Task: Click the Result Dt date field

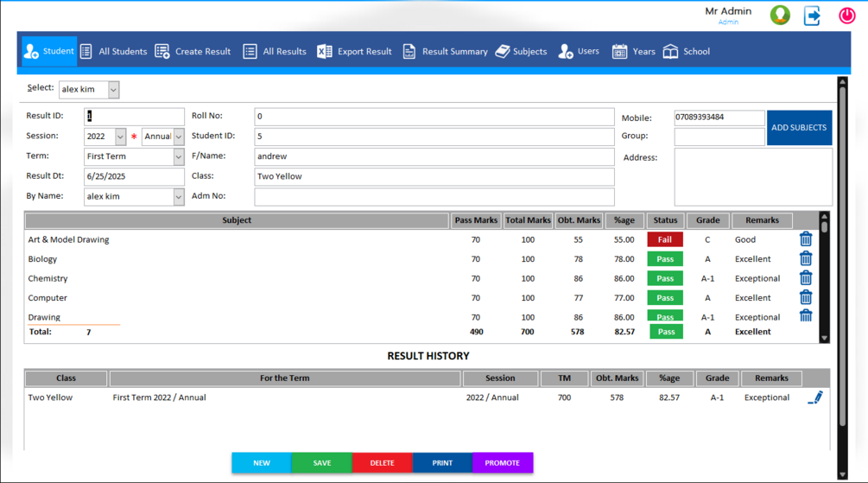Action: (134, 176)
